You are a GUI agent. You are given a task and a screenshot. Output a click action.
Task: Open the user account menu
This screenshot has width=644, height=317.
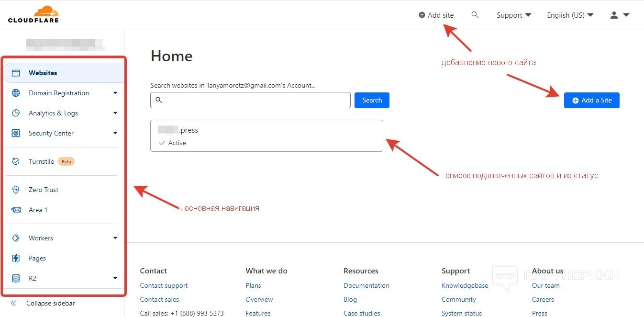point(619,15)
